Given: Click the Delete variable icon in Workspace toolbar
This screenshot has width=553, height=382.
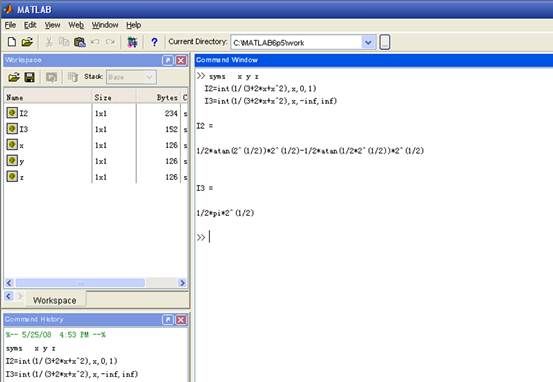Looking at the screenshot, I should coord(73,77).
